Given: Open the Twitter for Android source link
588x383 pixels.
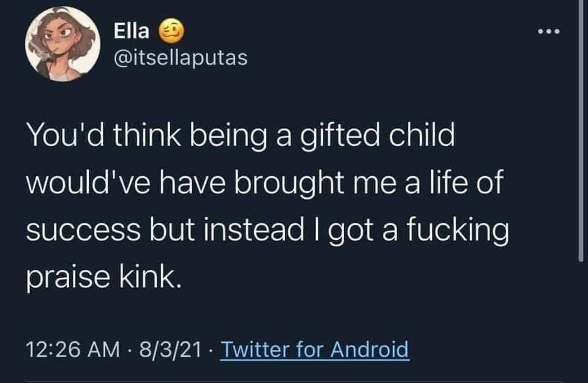Looking at the screenshot, I should tap(313, 350).
